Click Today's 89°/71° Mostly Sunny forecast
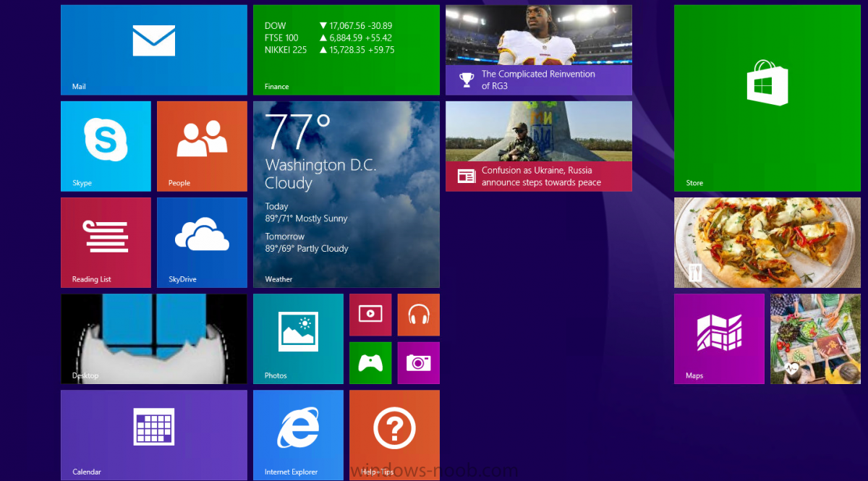The height and width of the screenshot is (481, 868). click(307, 213)
